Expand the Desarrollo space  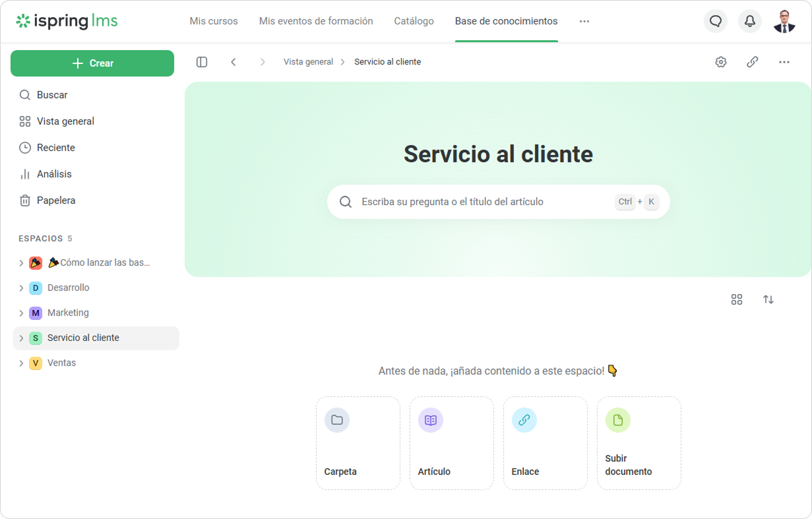(x=21, y=288)
